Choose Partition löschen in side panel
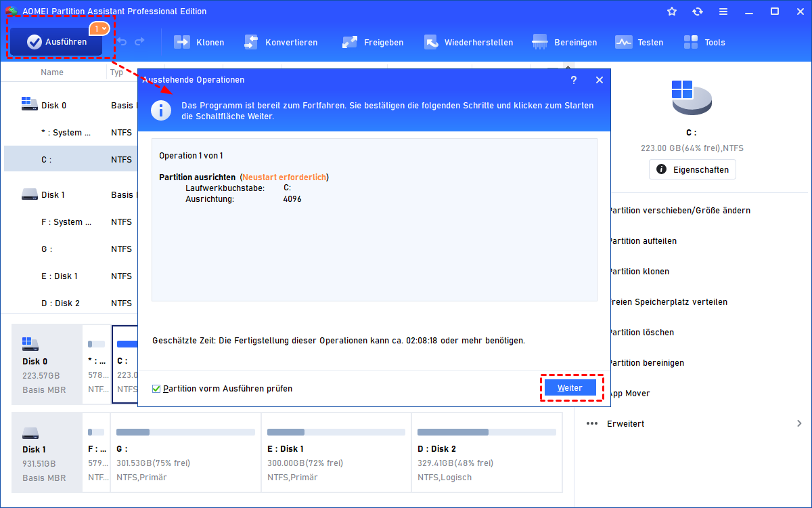This screenshot has height=508, width=812. point(641,332)
